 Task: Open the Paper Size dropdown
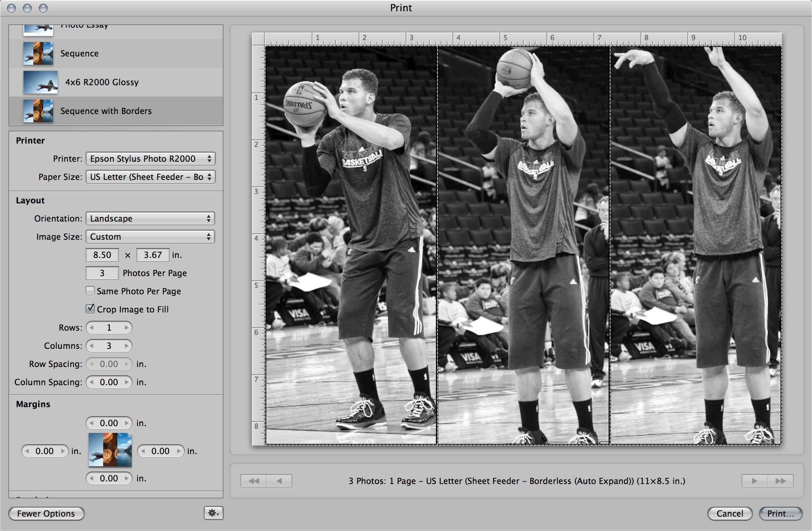(150, 177)
